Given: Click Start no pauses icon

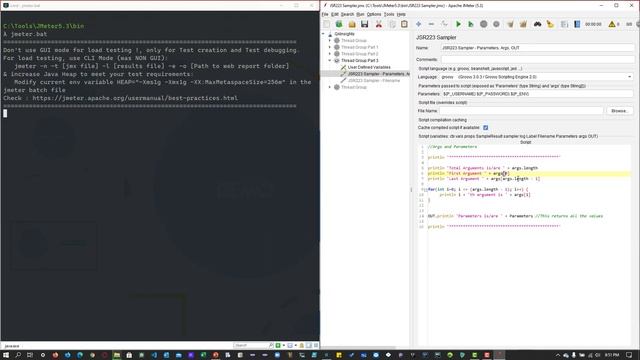Looking at the screenshot, I should coord(471,24).
